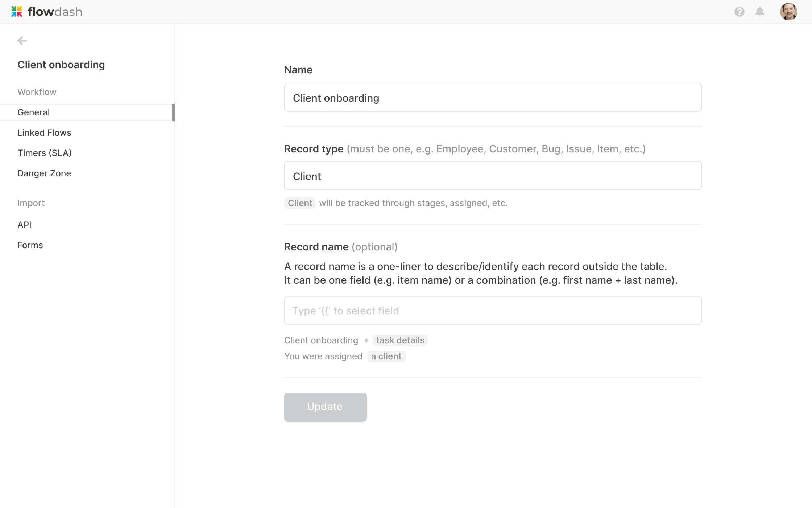Focus the Record type input field
Screen dimensions: 812x508
tap(493, 176)
